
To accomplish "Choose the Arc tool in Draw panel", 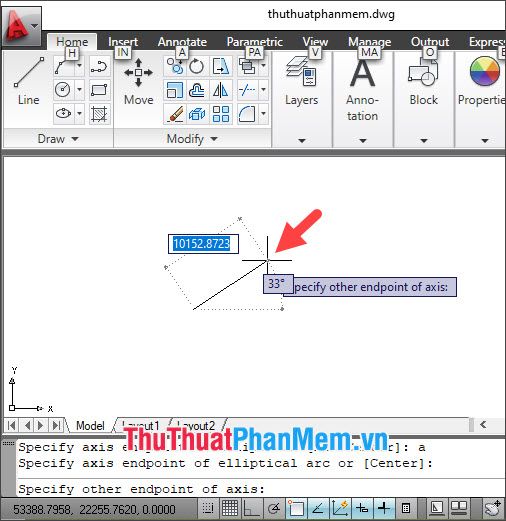I will [63, 66].
